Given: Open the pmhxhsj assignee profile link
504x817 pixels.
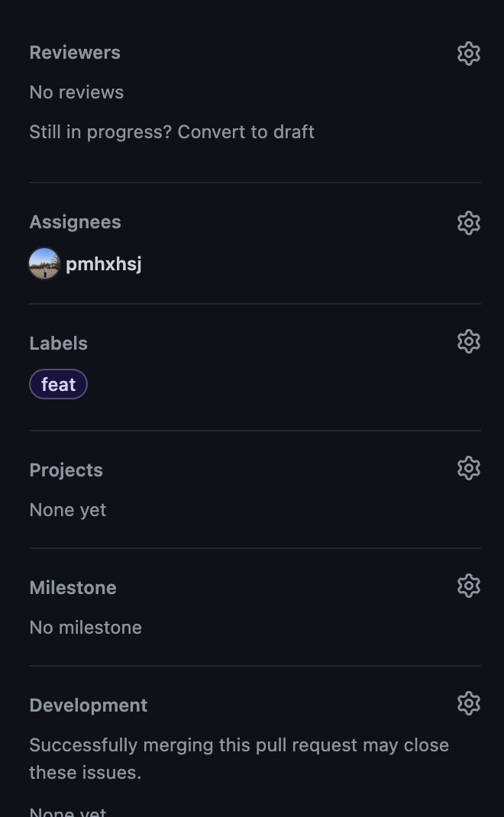Looking at the screenshot, I should 104,264.
